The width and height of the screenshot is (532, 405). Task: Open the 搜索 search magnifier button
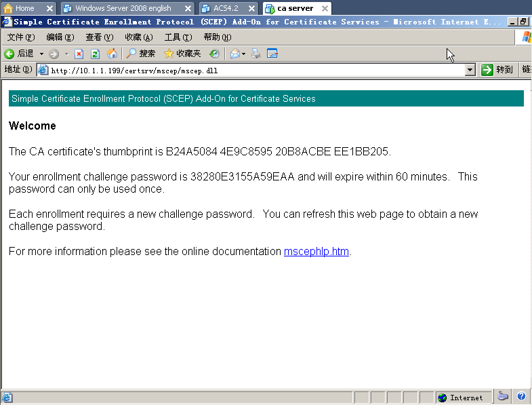tap(140, 54)
